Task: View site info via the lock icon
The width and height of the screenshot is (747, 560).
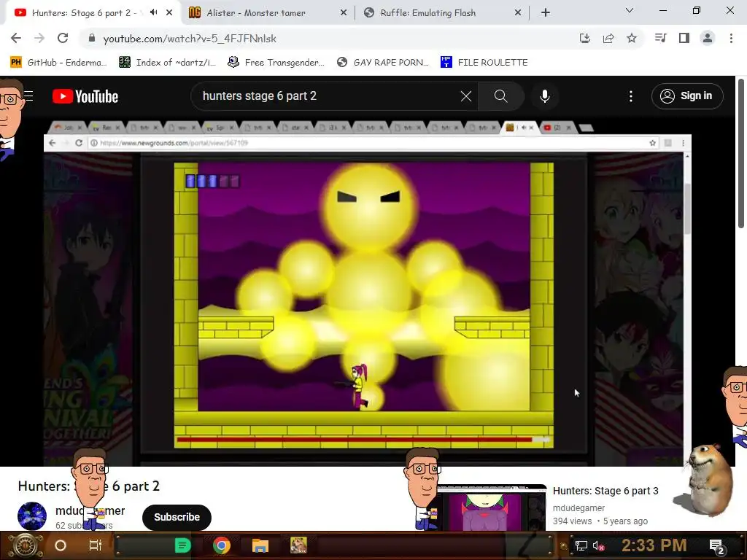Action: pos(92,38)
